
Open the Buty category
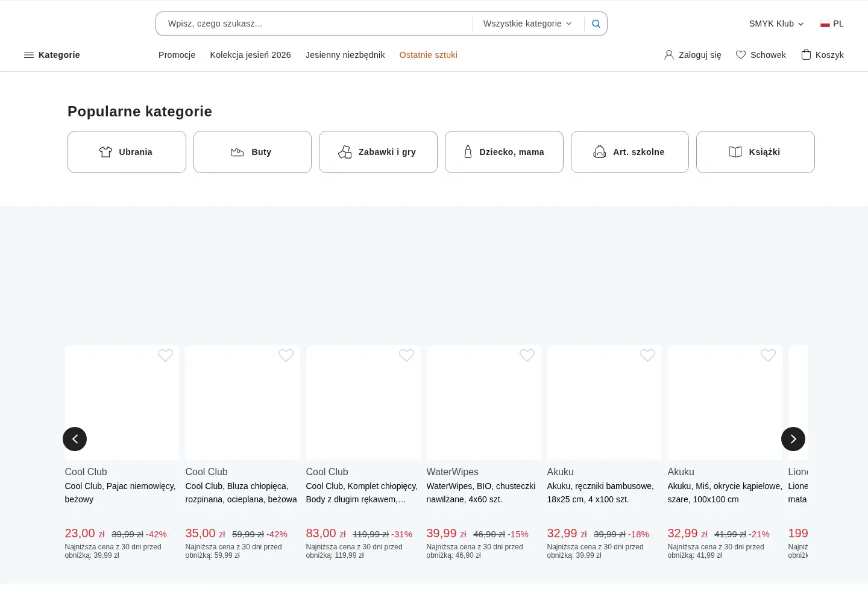[x=253, y=152]
